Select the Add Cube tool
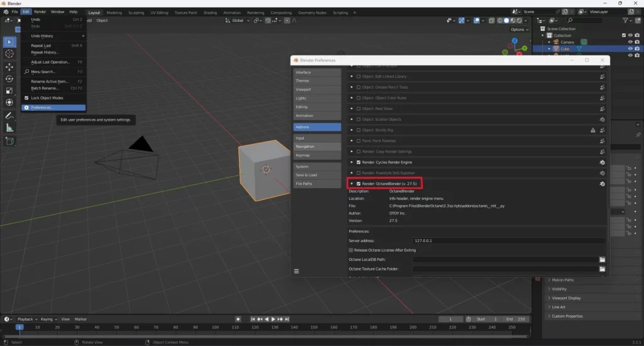644x346 pixels. [9, 142]
